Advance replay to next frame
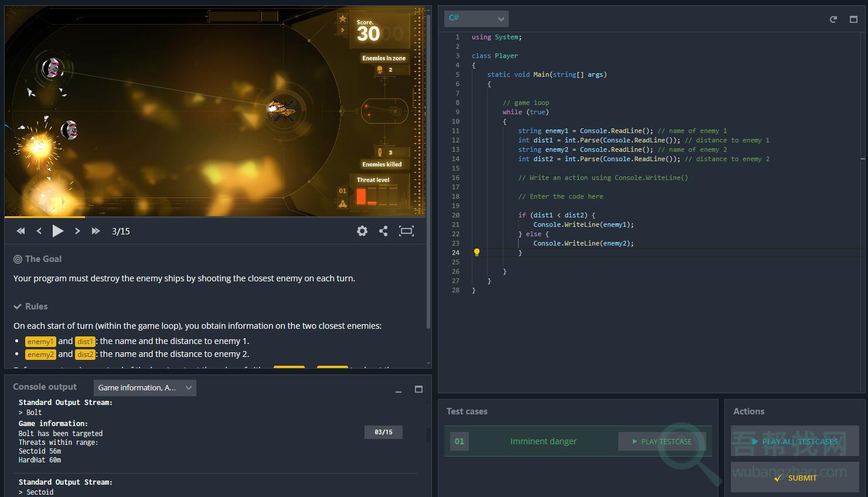 pos(77,231)
